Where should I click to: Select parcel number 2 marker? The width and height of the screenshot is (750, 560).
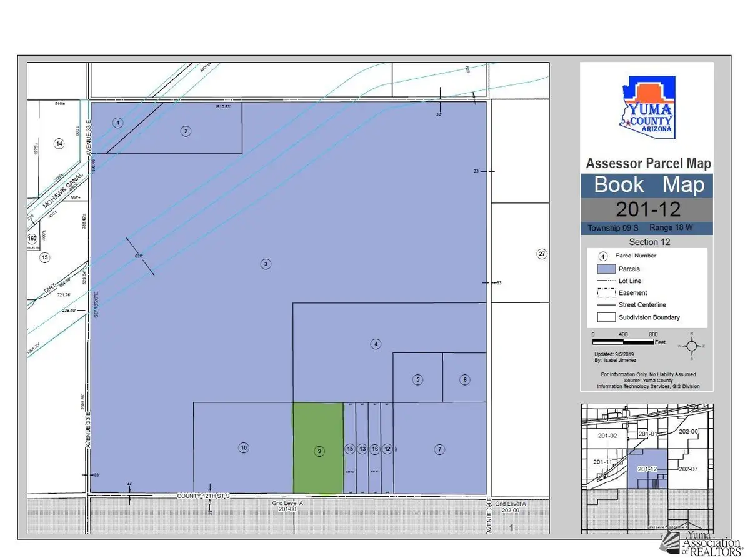click(186, 131)
